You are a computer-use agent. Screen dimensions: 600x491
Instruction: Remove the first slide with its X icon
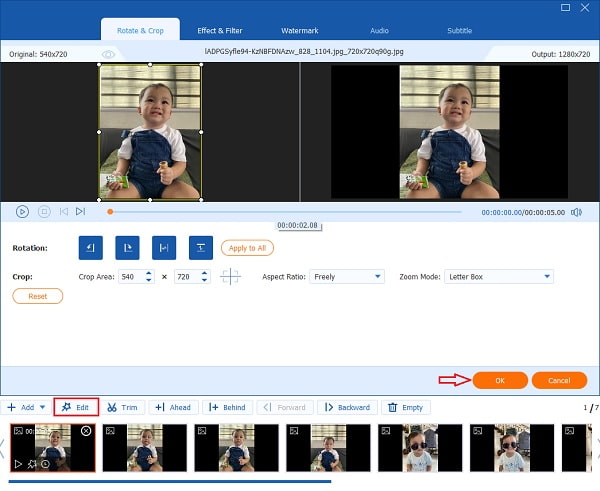[x=86, y=431]
